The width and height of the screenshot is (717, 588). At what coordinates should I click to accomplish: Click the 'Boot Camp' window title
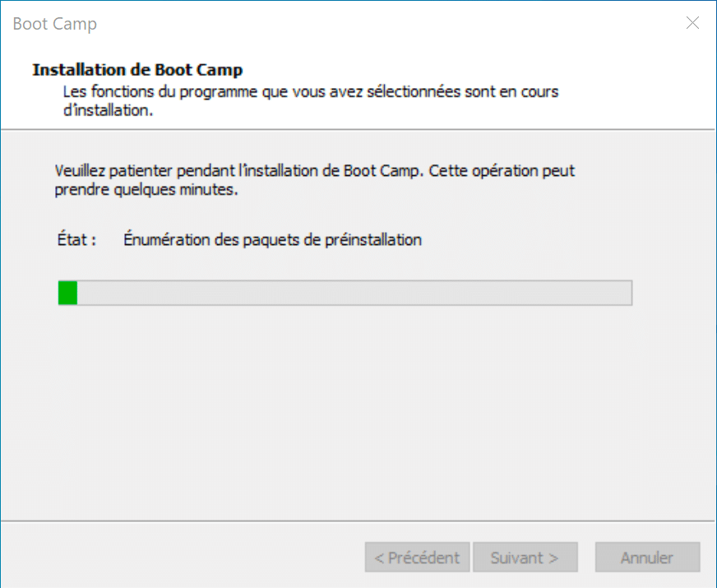coord(55,24)
